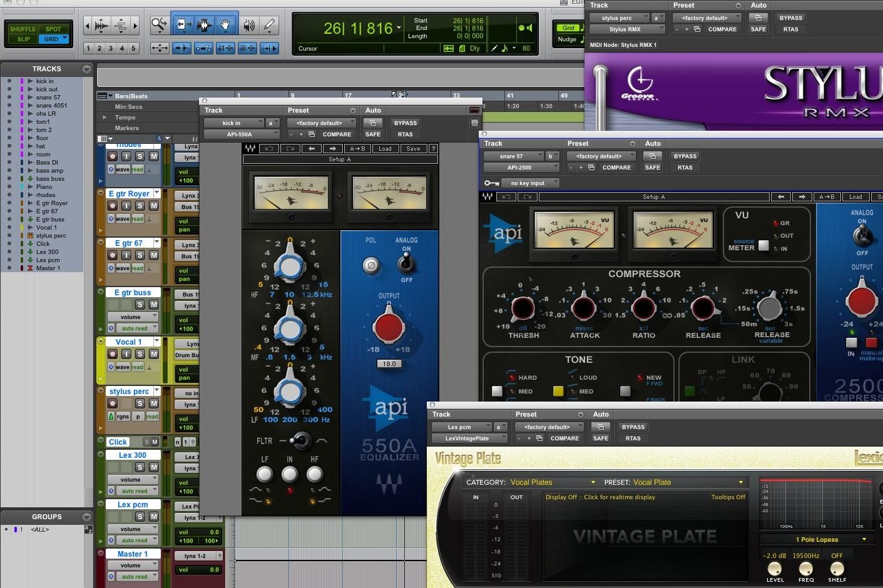883x588 pixels.
Task: Open GRID mode dropdown arrow
Action: coord(64,39)
